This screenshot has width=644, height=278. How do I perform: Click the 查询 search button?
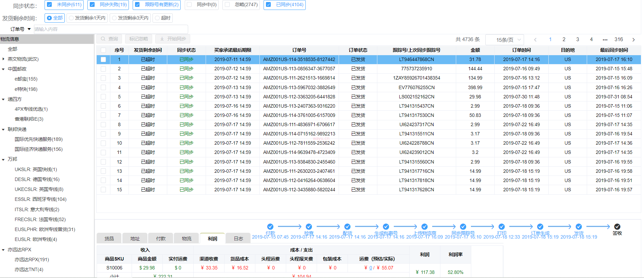click(110, 39)
